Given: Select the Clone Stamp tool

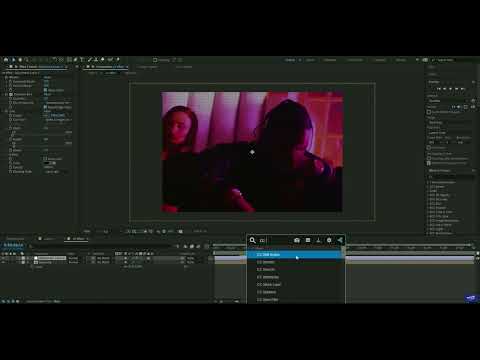Looking at the screenshot, I should [x=96, y=60].
